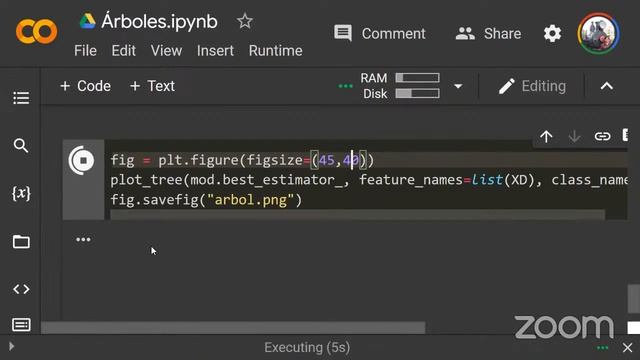The image size is (640, 360).
Task: Click the green dots in the status bar
Action: (602, 348)
